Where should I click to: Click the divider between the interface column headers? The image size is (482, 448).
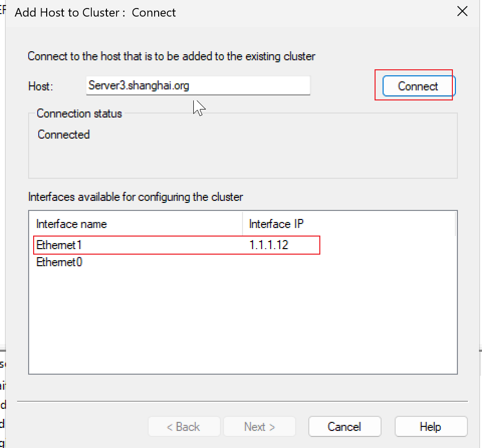[243, 224]
